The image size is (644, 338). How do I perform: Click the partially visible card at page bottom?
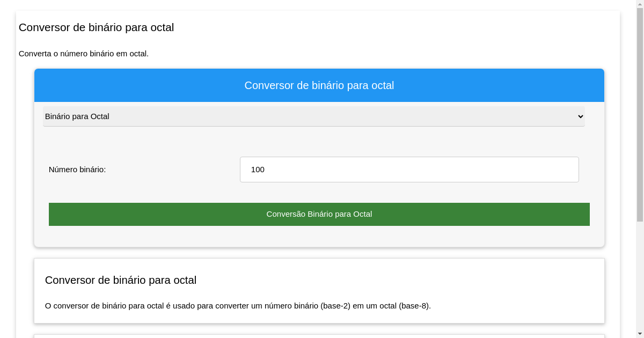tap(319, 335)
